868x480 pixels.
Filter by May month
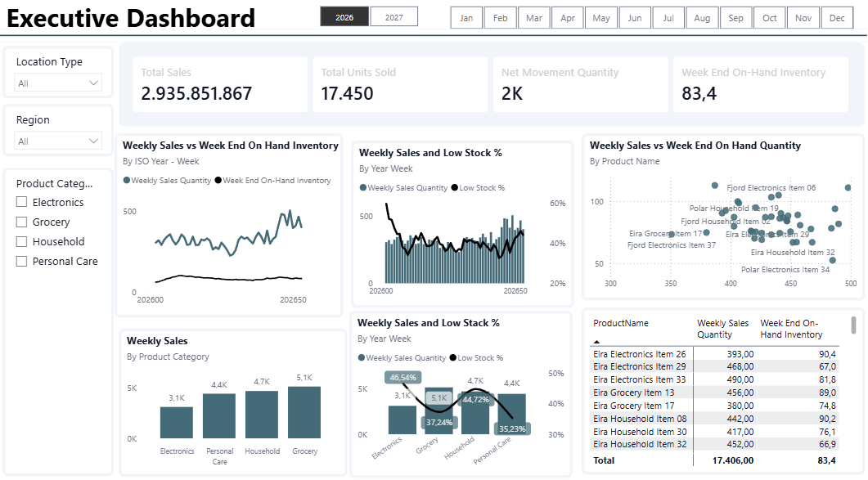pos(601,18)
